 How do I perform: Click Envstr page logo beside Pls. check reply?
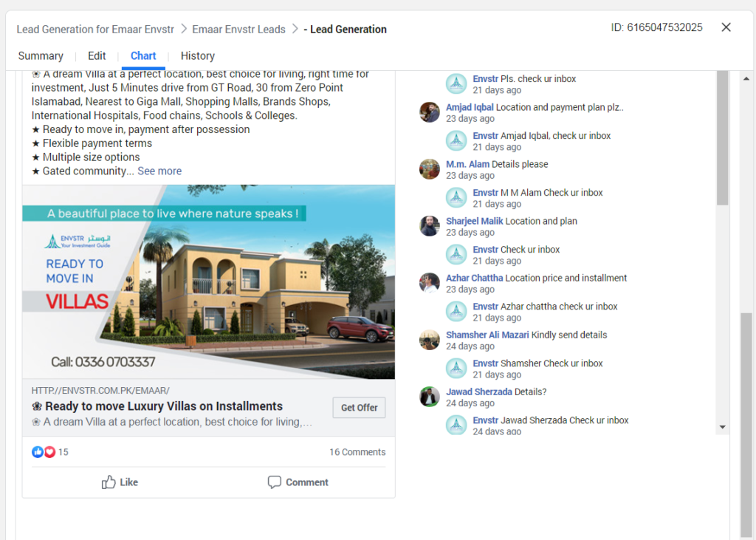456,84
